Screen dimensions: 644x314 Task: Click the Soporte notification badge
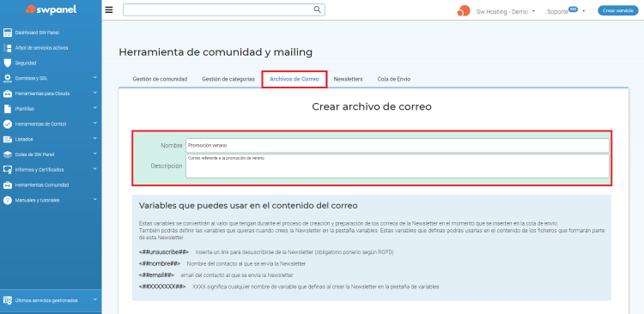(x=574, y=9)
